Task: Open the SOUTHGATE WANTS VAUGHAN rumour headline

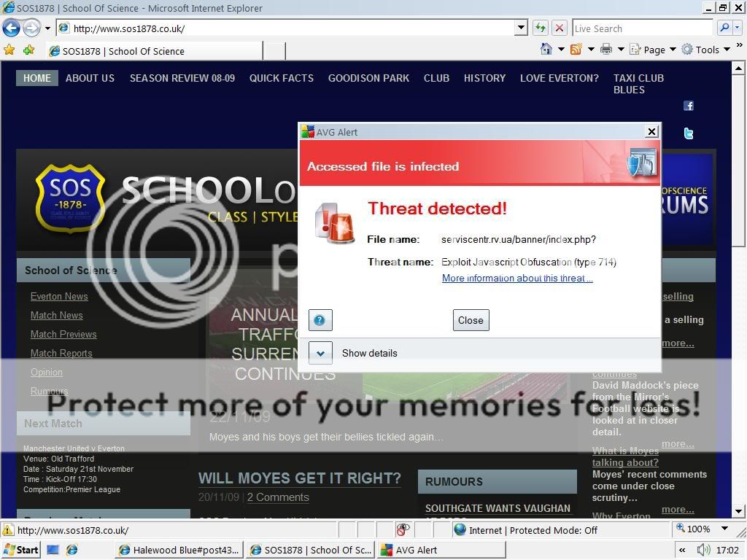Action: [498, 508]
